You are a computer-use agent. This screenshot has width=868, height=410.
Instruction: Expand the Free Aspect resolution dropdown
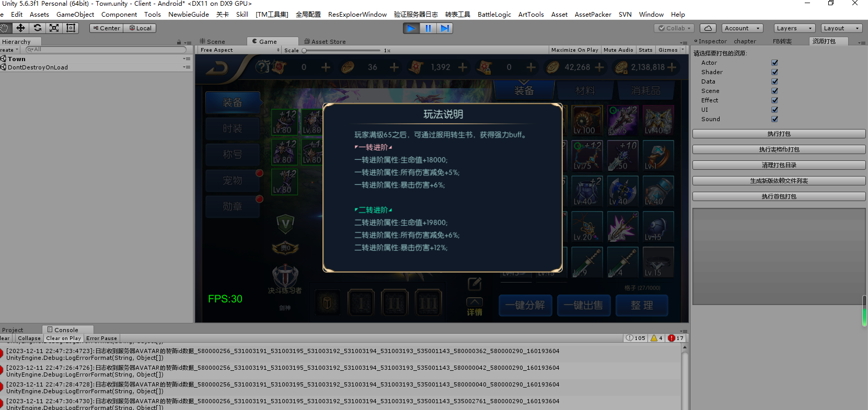click(x=240, y=50)
